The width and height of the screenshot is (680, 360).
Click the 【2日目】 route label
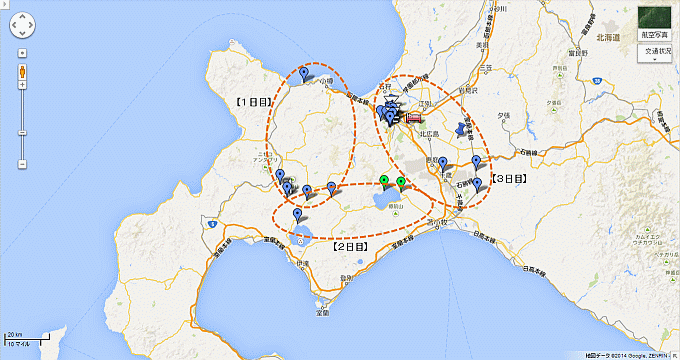click(x=350, y=247)
